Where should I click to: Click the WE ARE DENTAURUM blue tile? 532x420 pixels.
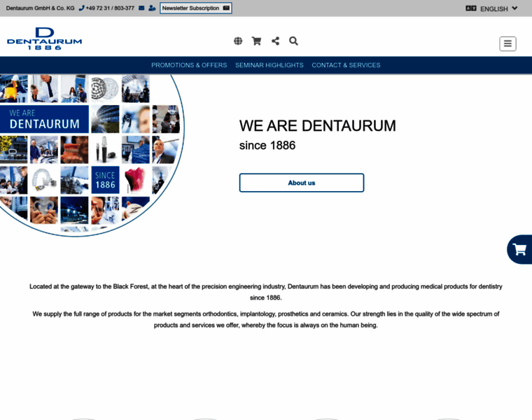[44, 119]
